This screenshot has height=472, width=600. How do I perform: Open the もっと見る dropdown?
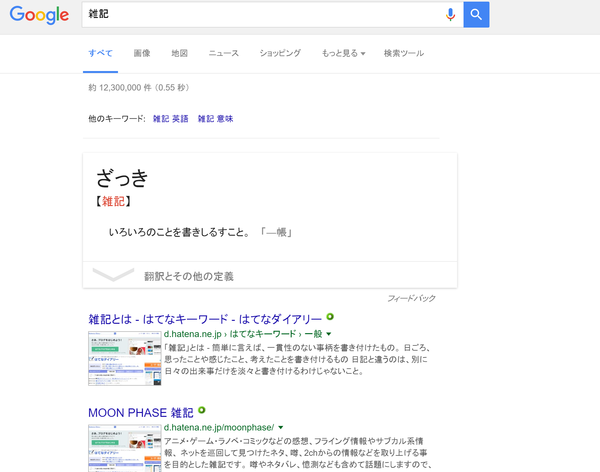(343, 53)
